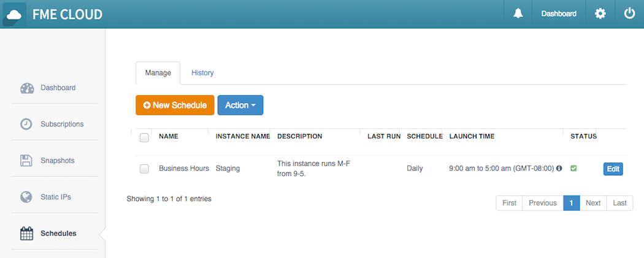Click the green status check icon
This screenshot has width=644, height=258.
pyautogui.click(x=573, y=168)
